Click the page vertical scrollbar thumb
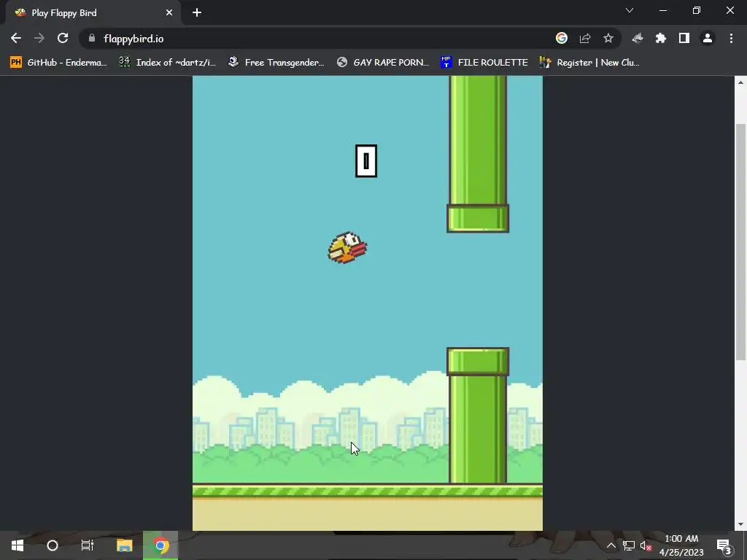The width and height of the screenshot is (747, 560). [740, 242]
